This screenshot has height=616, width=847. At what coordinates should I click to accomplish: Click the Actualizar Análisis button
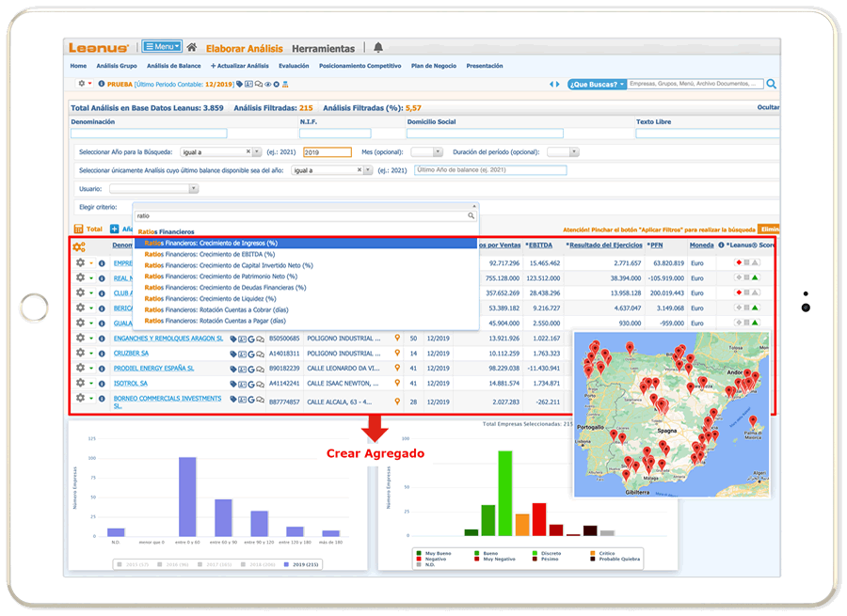pos(240,66)
